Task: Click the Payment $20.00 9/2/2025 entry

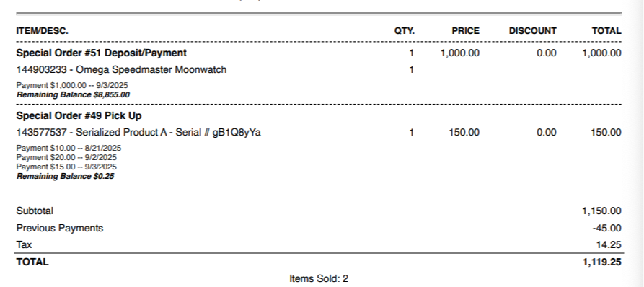Action: point(66,158)
